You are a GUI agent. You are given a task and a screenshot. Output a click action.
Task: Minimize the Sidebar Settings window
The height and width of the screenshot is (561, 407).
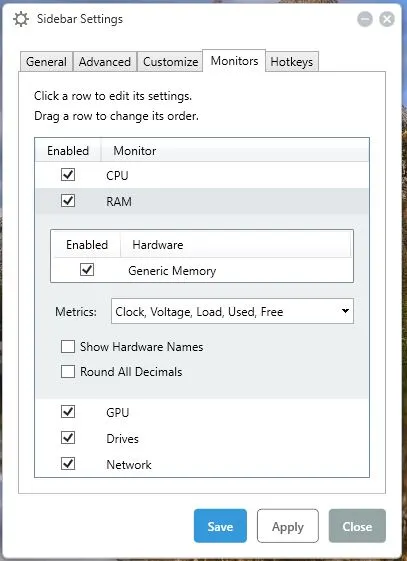click(365, 19)
